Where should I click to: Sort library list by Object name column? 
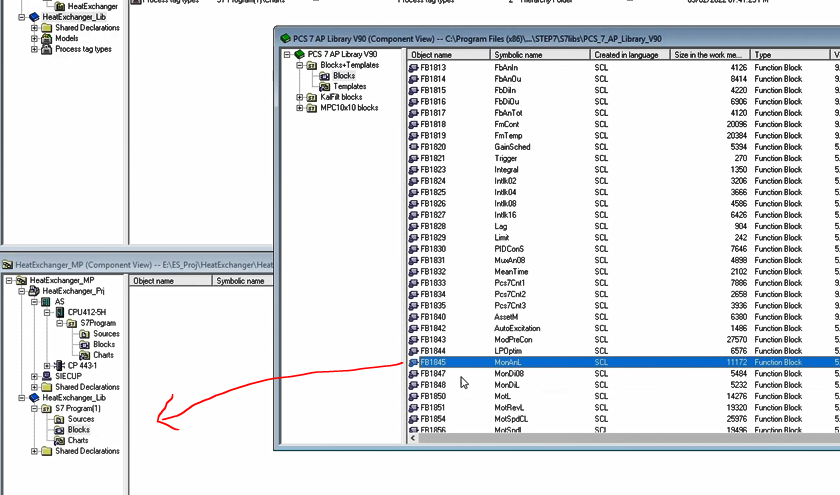point(448,55)
